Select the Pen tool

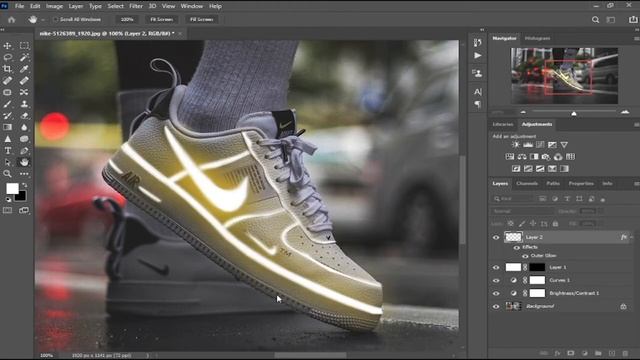(x=24, y=151)
